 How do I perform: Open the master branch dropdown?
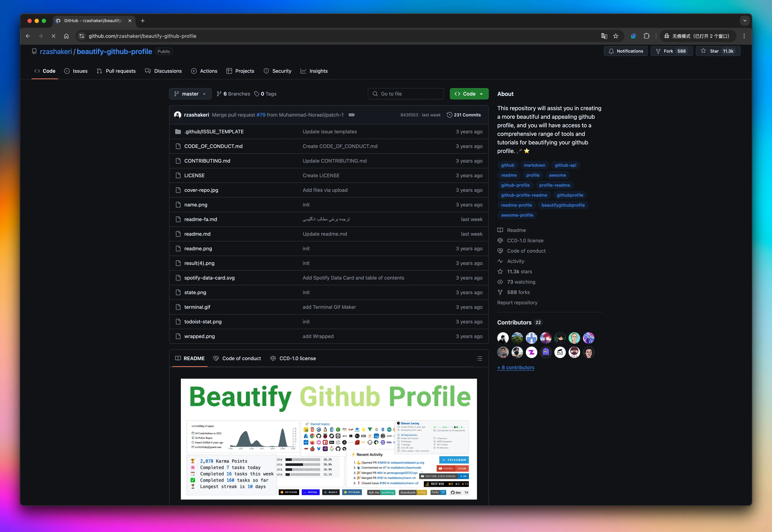pyautogui.click(x=190, y=94)
